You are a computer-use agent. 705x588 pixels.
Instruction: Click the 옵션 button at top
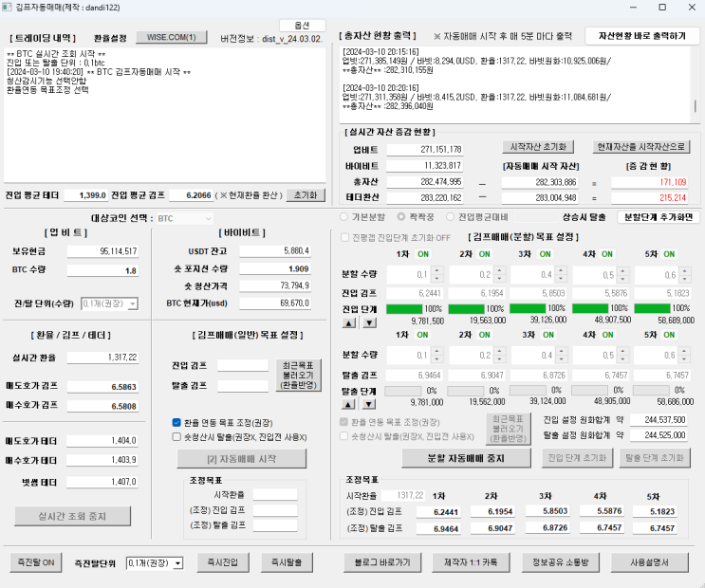[302, 26]
